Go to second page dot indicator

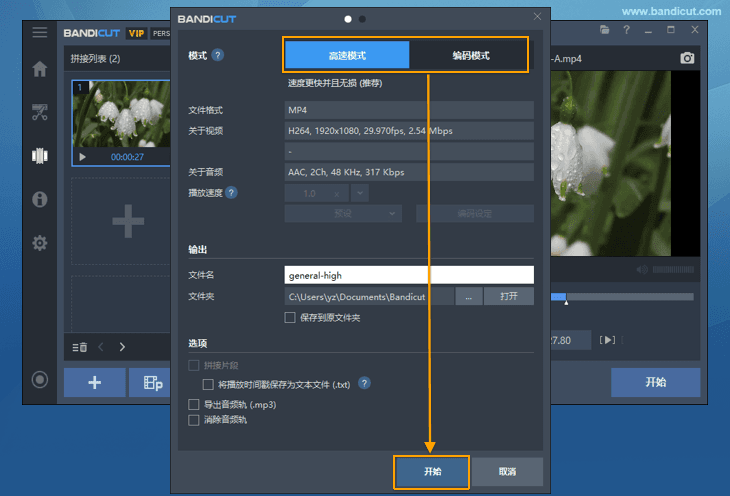tap(362, 19)
